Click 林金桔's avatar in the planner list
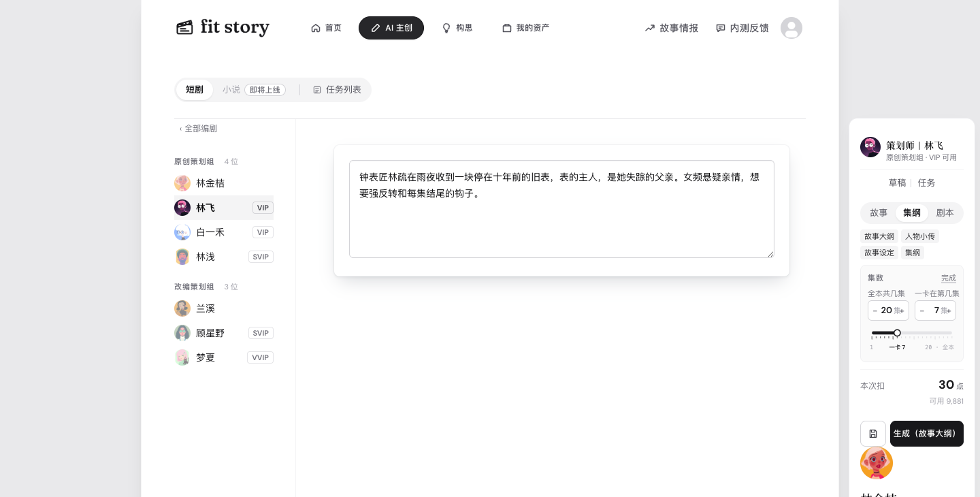Viewport: 980px width, 497px height. [182, 183]
